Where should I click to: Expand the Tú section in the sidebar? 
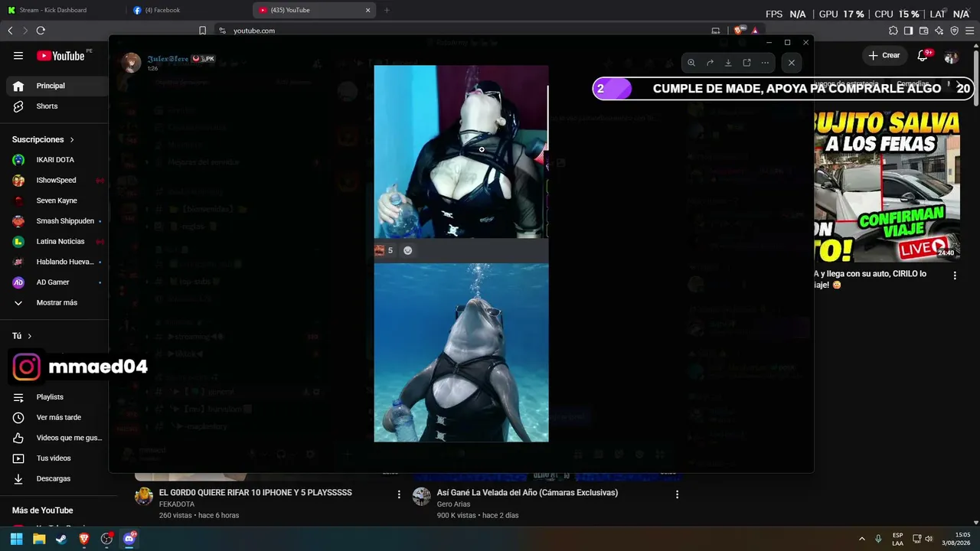click(22, 336)
